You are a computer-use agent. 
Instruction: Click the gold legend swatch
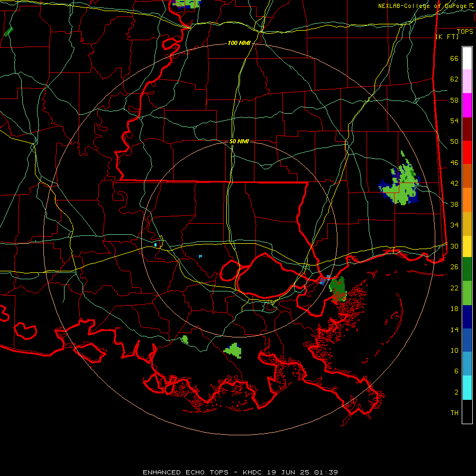[x=467, y=224]
